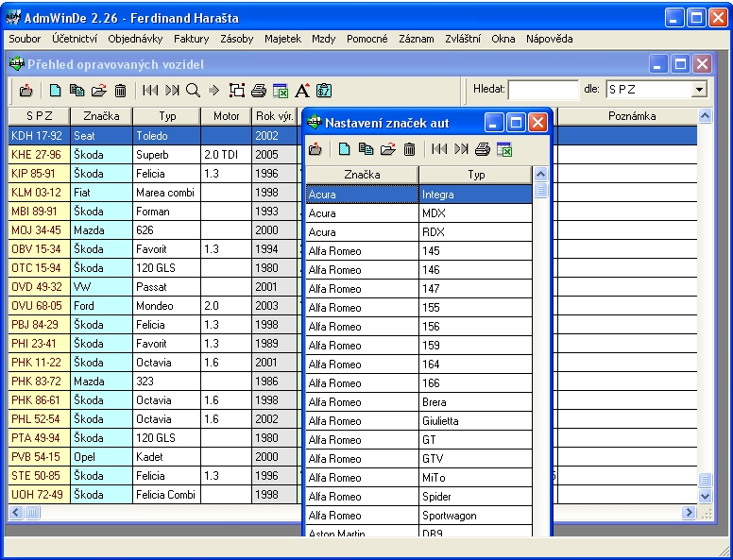Delete record trash icon in vehicles toolbar
The width and height of the screenshot is (733, 560).
coord(121,91)
